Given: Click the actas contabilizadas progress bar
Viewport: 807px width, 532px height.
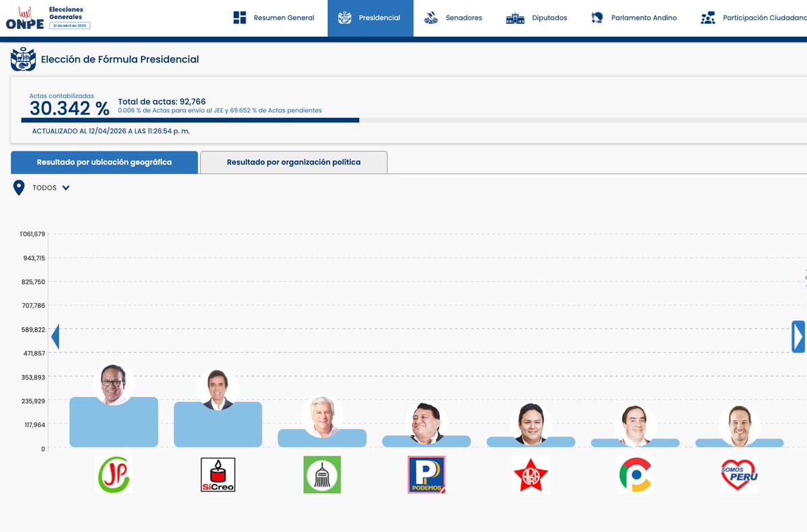Looking at the screenshot, I should (x=414, y=120).
